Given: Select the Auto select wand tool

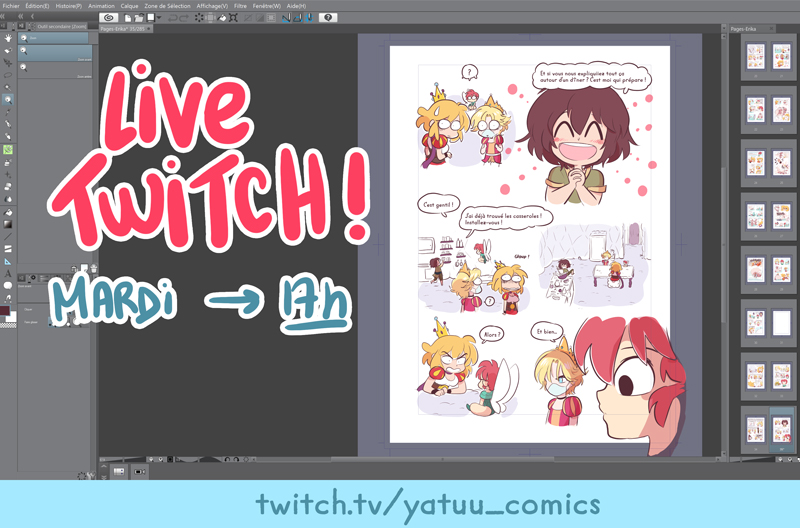Looking at the screenshot, I should (x=8, y=88).
